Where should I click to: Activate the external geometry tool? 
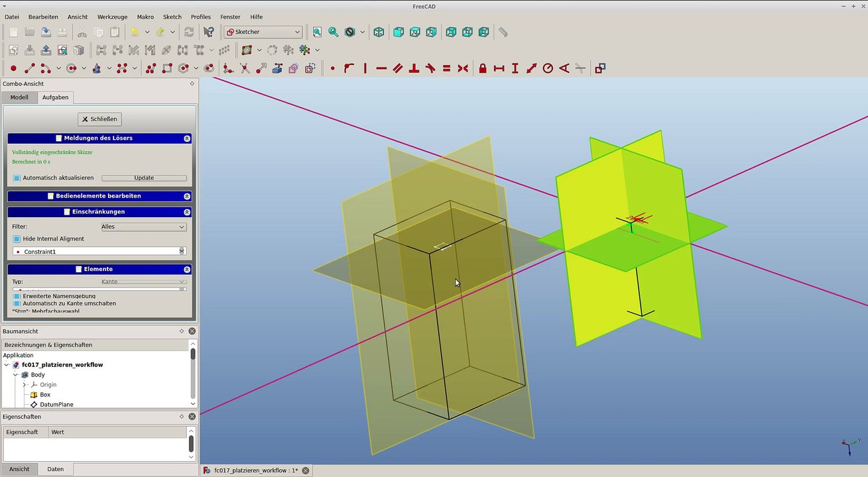277,68
